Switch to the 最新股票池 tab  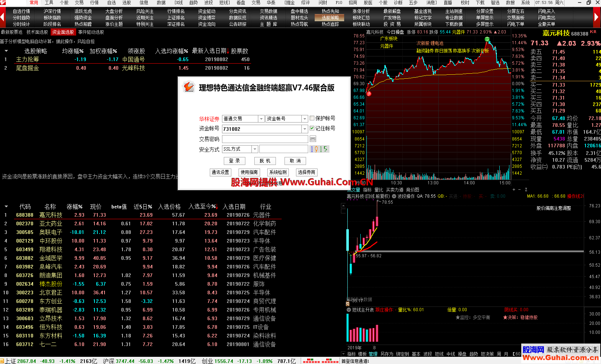tap(11, 32)
